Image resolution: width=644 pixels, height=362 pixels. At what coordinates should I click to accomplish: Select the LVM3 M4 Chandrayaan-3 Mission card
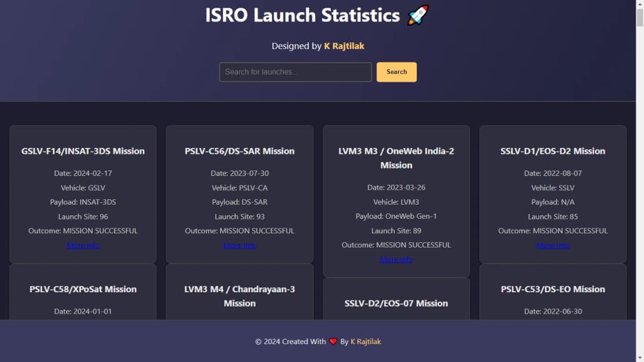pos(240,296)
